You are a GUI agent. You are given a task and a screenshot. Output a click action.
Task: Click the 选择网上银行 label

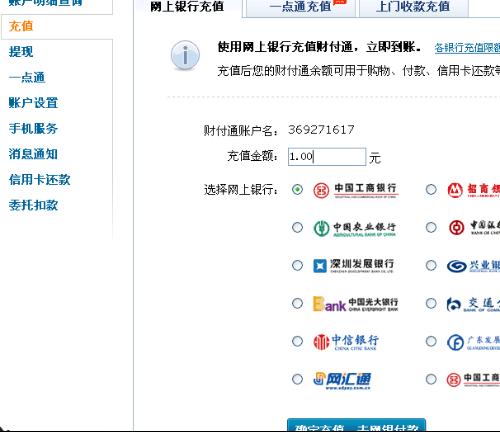241,190
